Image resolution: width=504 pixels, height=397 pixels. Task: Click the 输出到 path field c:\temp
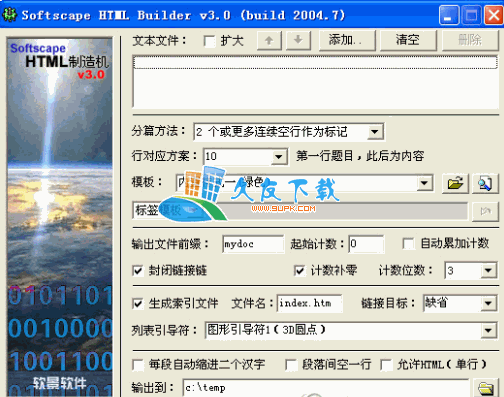[x=326, y=388]
